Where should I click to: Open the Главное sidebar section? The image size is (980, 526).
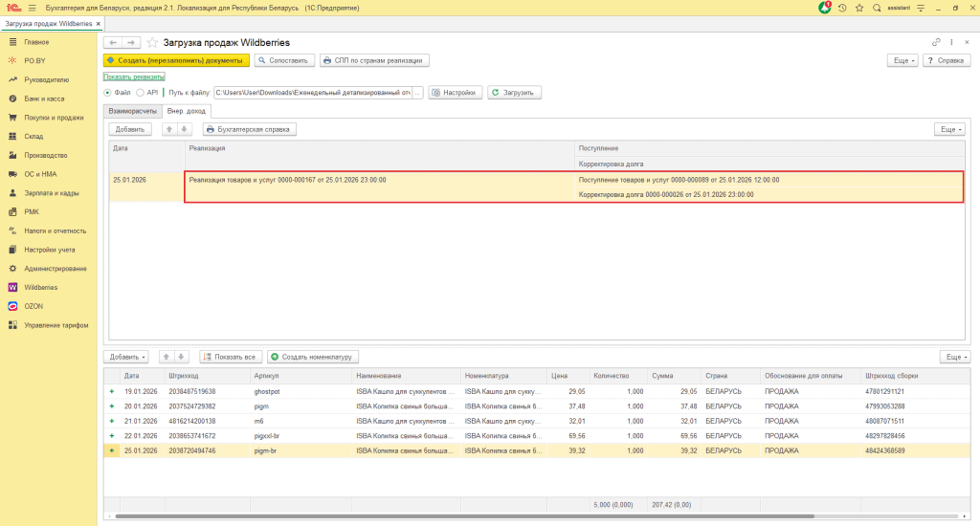pos(36,42)
